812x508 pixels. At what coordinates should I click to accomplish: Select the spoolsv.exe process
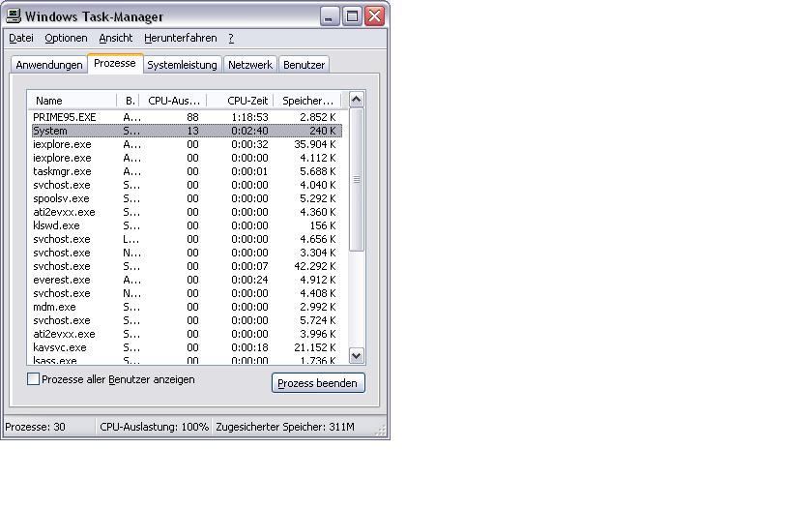(x=187, y=198)
